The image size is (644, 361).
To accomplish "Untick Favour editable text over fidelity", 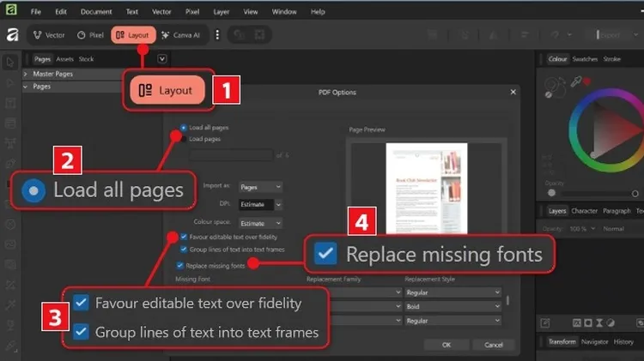I will pyautogui.click(x=184, y=236).
